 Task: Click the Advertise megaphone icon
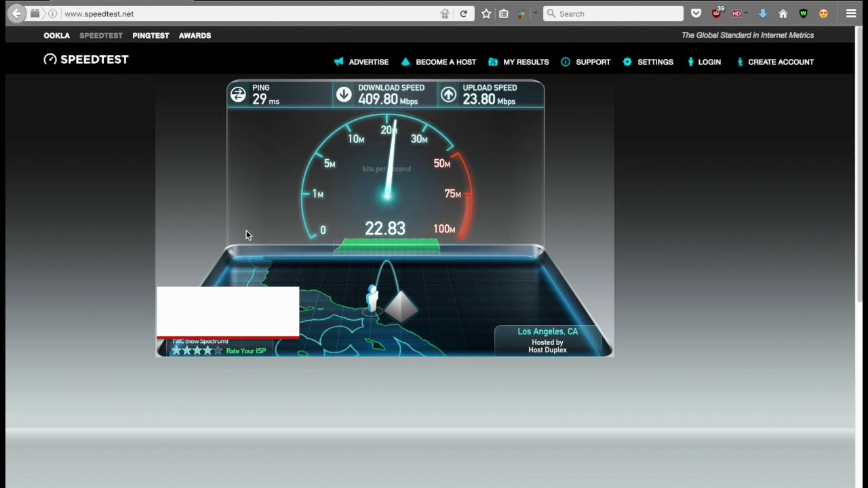coord(339,62)
